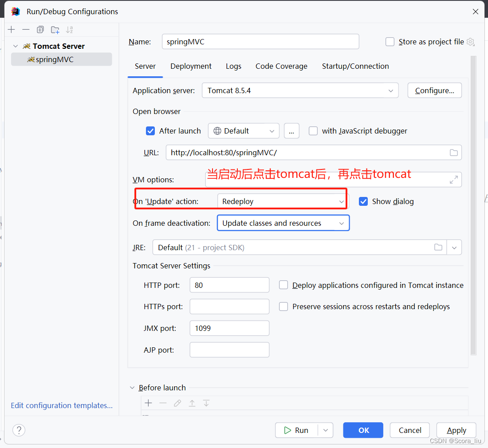Viewport: 488px width, 448px height.
Task: Create a new configuration folder
Action: tap(55, 30)
